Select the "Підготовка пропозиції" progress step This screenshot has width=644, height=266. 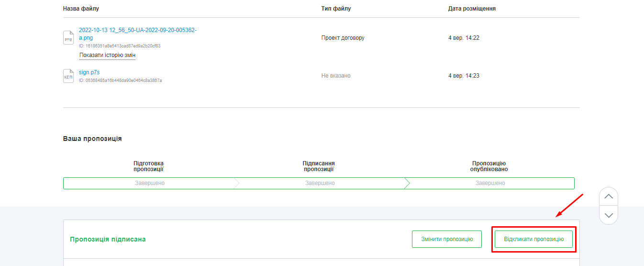tap(148, 183)
